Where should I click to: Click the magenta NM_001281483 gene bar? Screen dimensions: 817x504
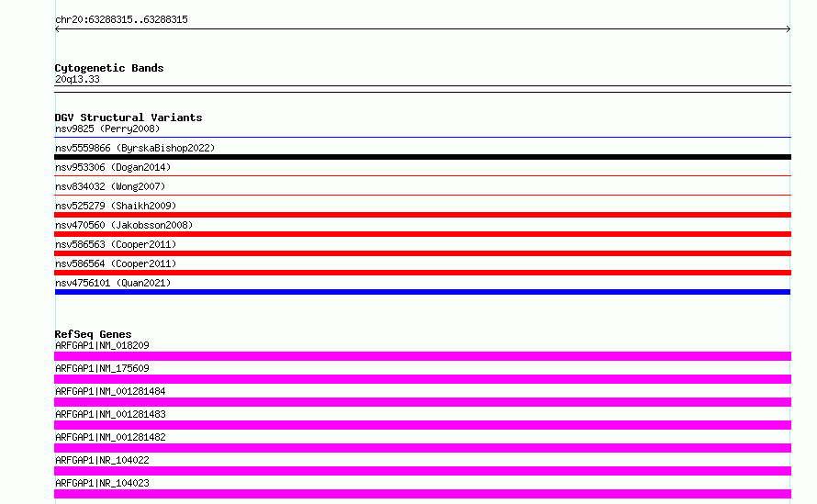coord(422,425)
